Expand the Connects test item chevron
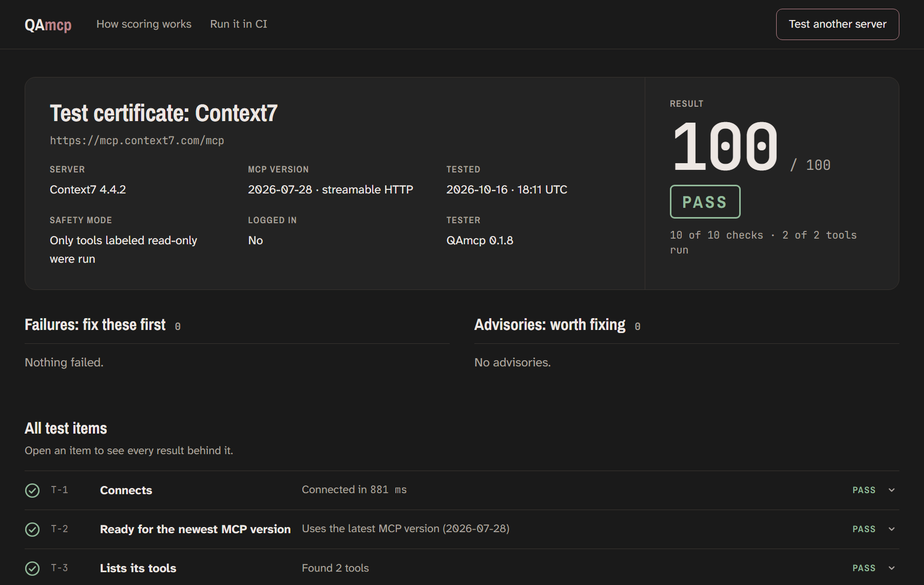 click(892, 490)
